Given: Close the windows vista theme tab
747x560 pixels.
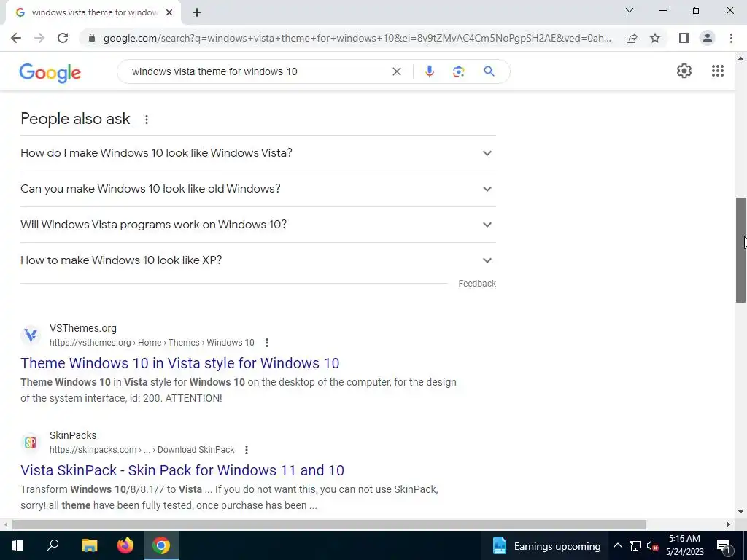Looking at the screenshot, I should (169, 12).
